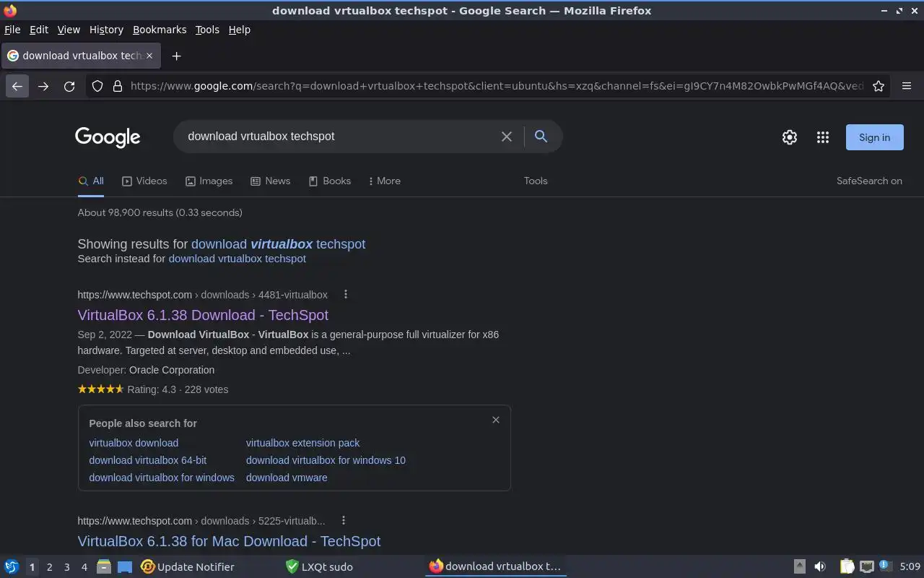The height and width of the screenshot is (578, 924).
Task: Open VirtualBox 6.1.38 Download - TechSpot result
Action: pyautogui.click(x=203, y=315)
